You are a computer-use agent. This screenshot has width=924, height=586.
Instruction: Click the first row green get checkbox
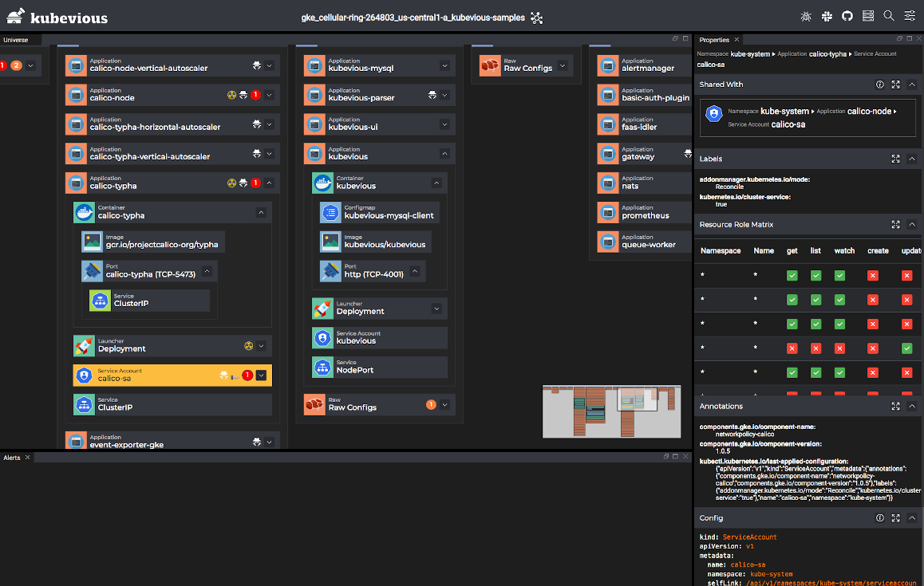(792, 276)
